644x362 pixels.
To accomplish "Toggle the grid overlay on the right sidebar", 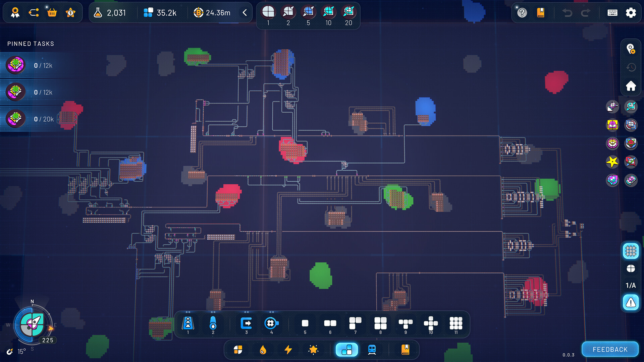I will [631, 251].
